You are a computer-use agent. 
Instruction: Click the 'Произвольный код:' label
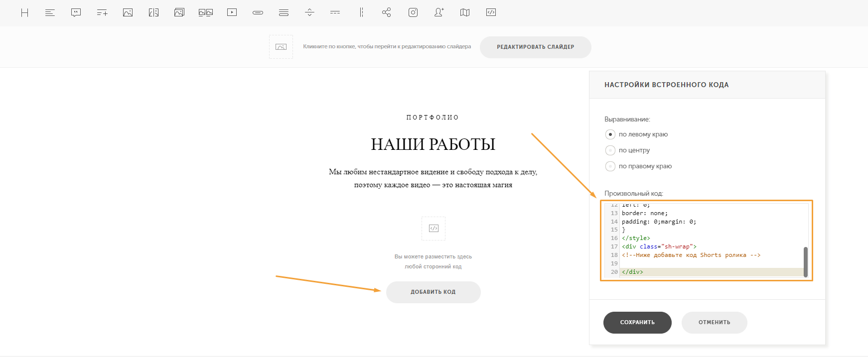point(634,194)
